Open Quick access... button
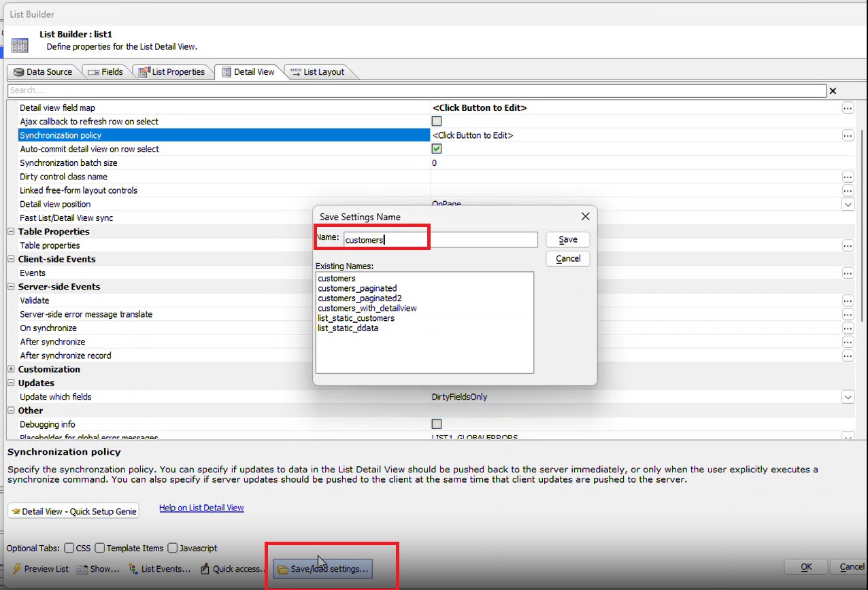The image size is (868, 590). [233, 568]
